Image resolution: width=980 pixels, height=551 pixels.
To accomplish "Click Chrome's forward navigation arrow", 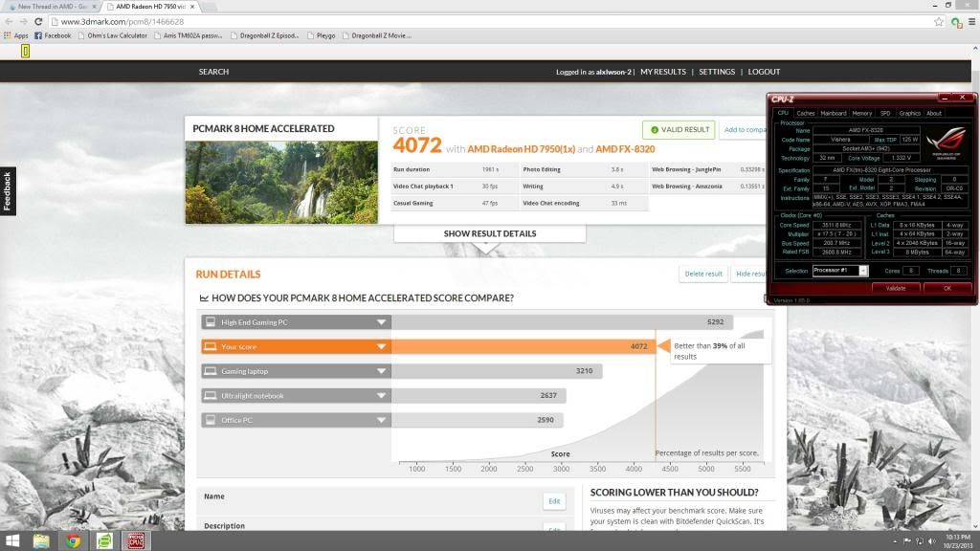I will 23,21.
